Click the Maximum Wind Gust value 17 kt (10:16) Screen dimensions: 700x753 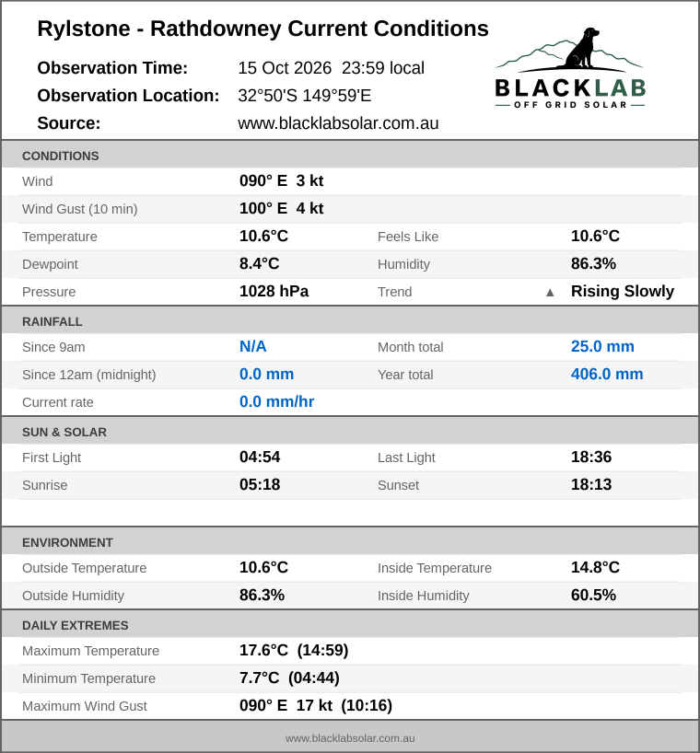coord(316,705)
